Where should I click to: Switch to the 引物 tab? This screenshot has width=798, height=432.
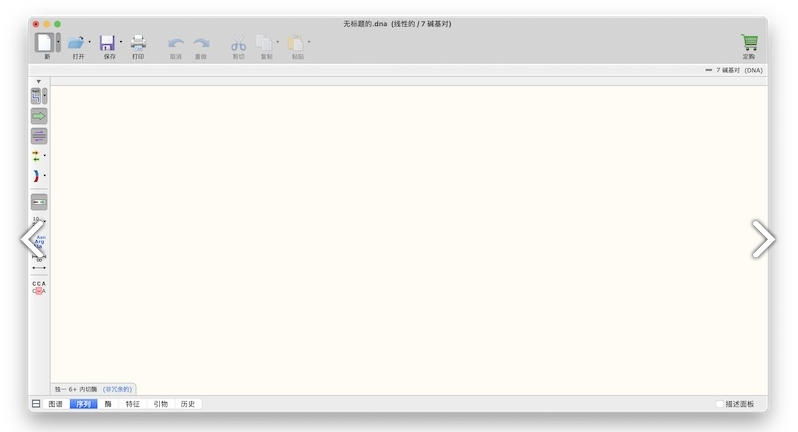161,404
